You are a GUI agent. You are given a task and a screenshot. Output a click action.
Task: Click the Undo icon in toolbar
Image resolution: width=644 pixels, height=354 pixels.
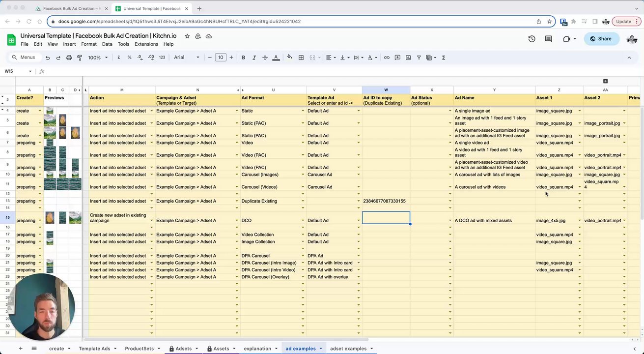point(48,58)
